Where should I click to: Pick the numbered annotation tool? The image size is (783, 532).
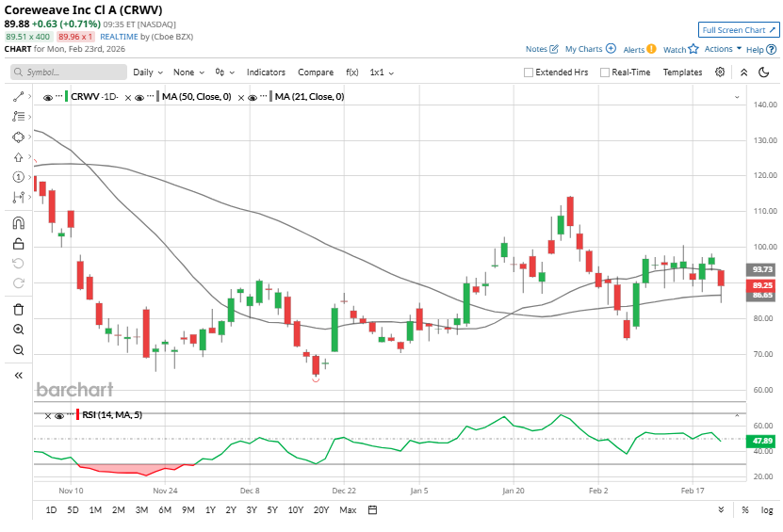19,177
